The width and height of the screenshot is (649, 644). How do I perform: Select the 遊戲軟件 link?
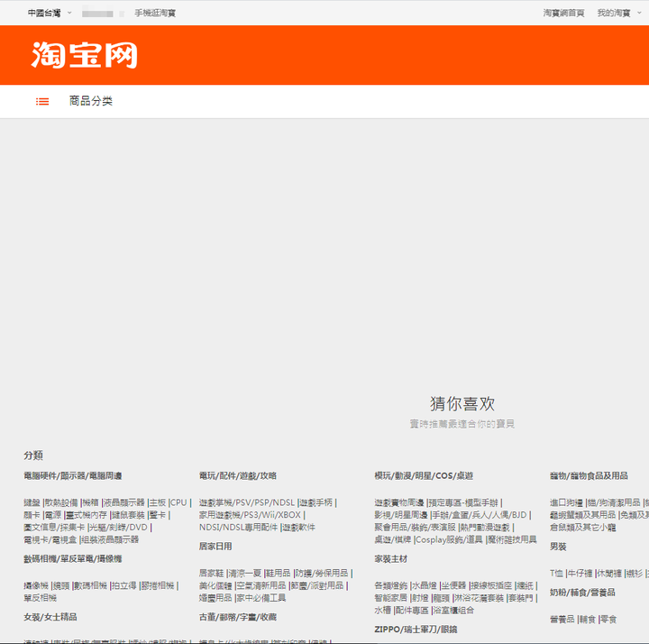pyautogui.click(x=299, y=528)
